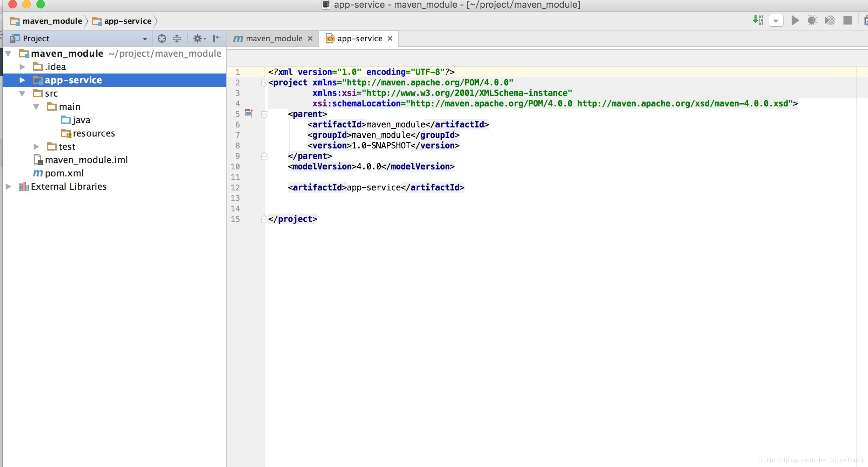Click line number 12 in gutter
868x467 pixels.
(235, 188)
